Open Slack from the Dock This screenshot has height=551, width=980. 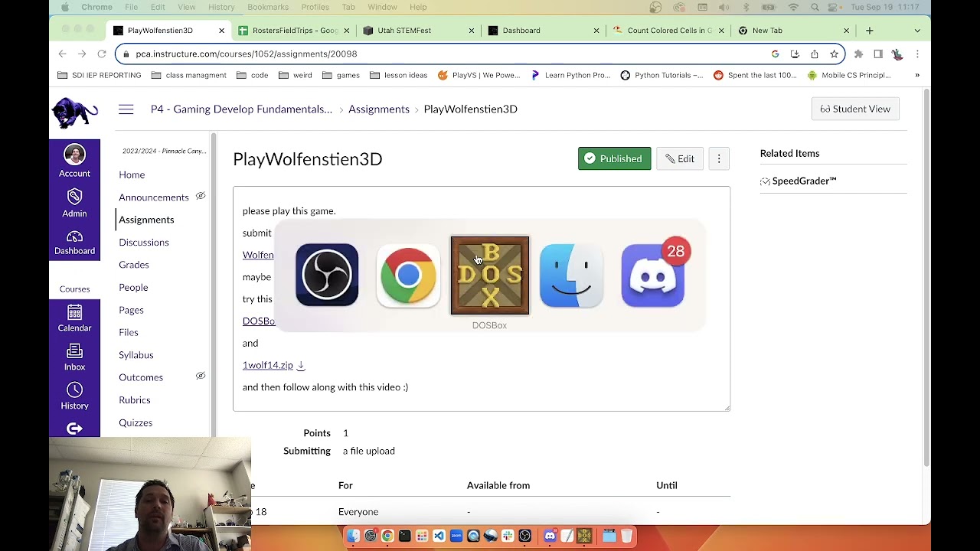pos(508,536)
